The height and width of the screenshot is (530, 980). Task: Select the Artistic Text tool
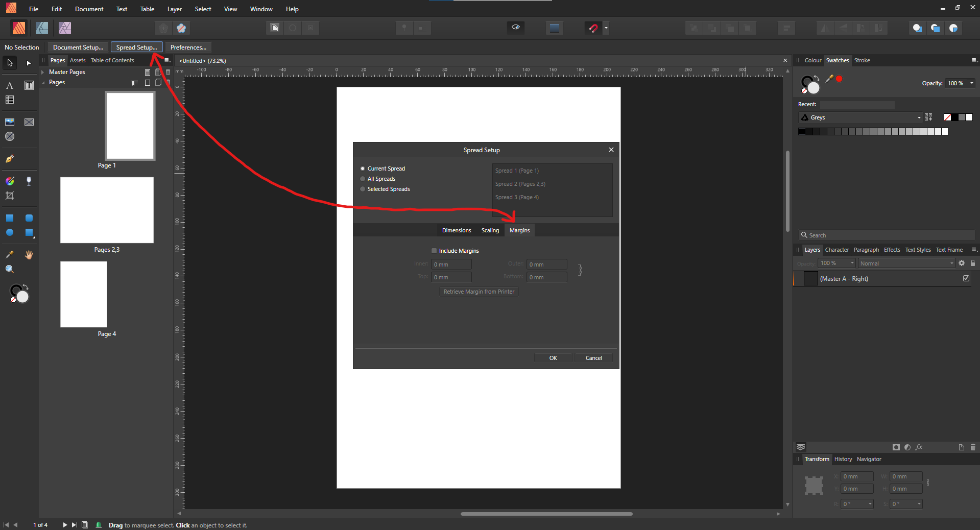click(x=10, y=85)
